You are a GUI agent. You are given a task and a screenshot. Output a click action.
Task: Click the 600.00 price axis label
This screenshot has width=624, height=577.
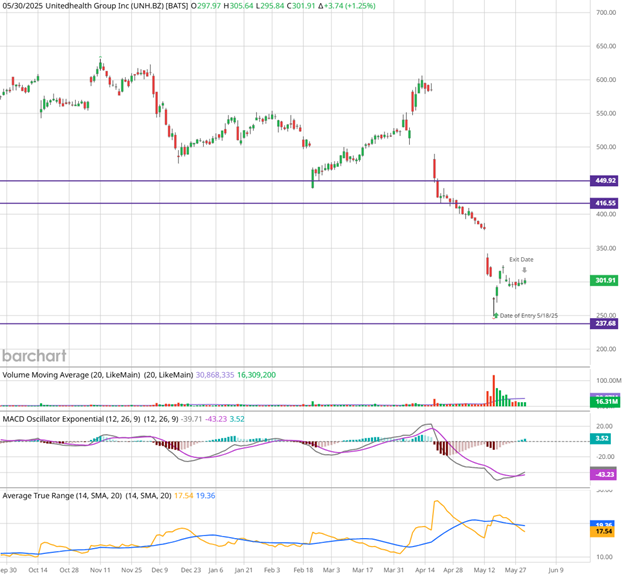(x=606, y=80)
